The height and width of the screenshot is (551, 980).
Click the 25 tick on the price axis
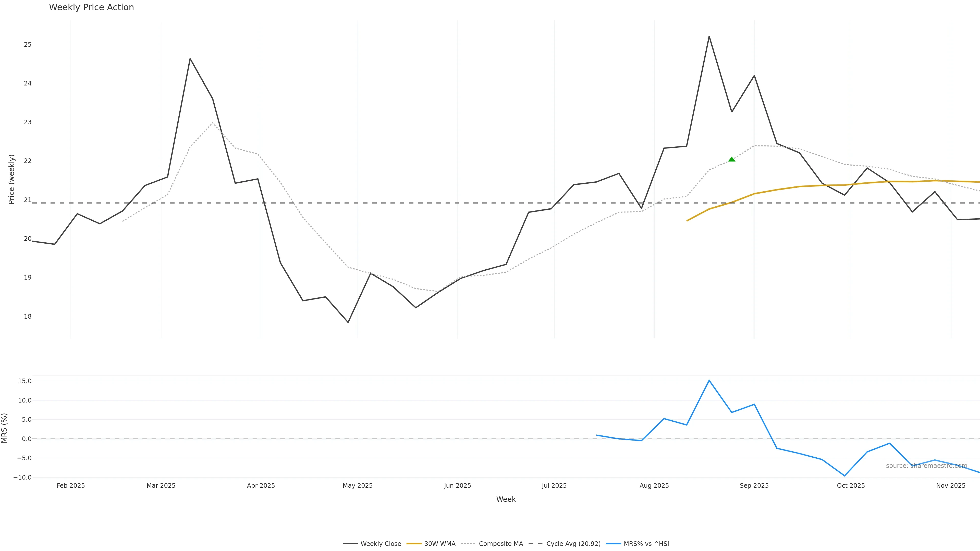pyautogui.click(x=28, y=44)
